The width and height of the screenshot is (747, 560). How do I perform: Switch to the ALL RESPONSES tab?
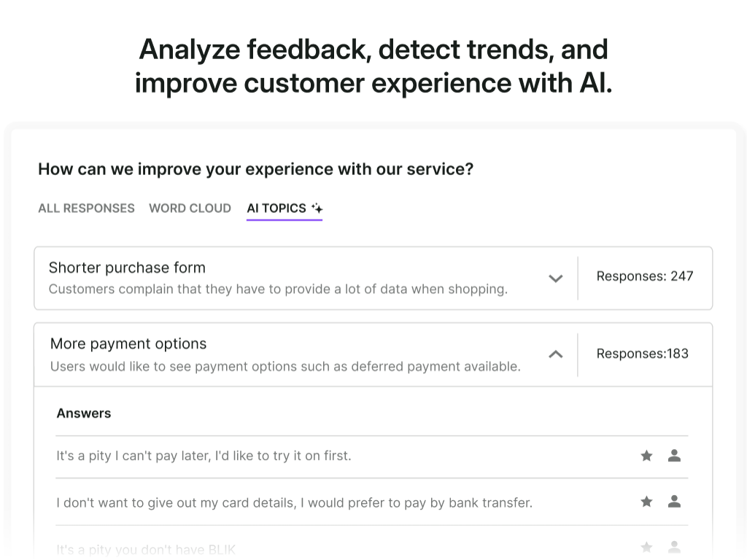[86, 209]
